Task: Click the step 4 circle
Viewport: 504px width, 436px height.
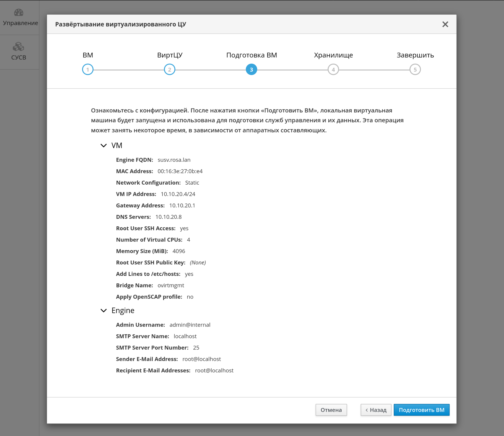Action: pos(333,70)
